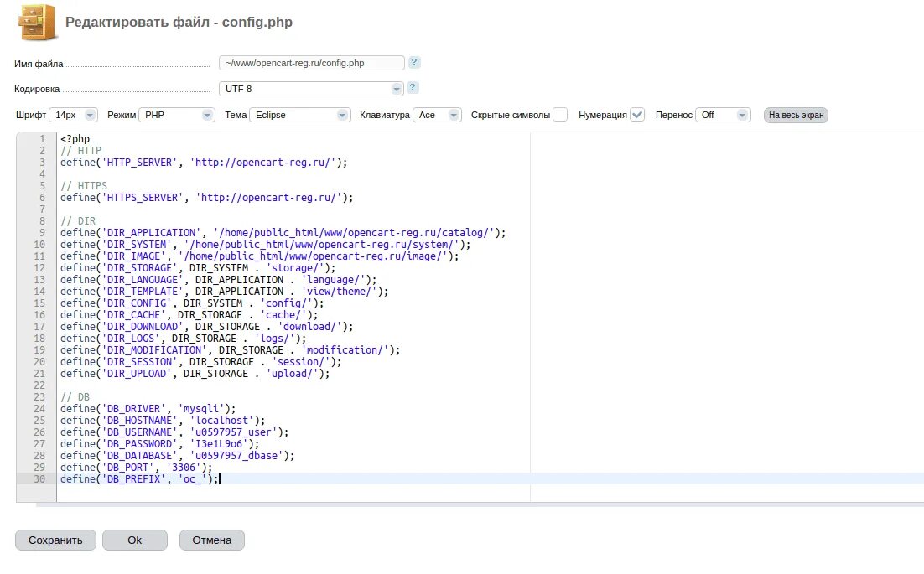The image size is (924, 574).
Task: Open the Ace keyboard dropdown
Action: 437,115
